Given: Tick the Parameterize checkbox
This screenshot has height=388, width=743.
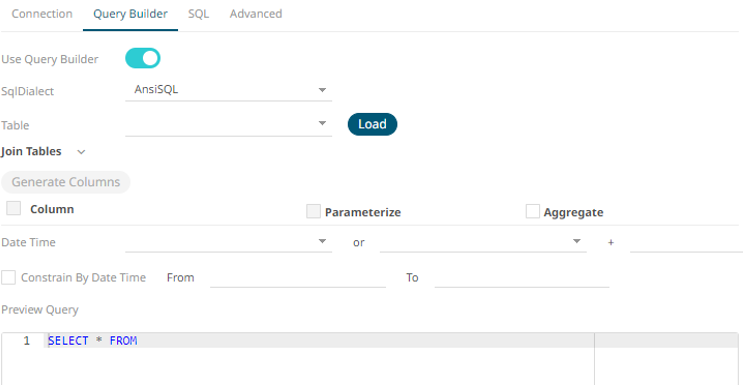Looking at the screenshot, I should coord(313,211).
